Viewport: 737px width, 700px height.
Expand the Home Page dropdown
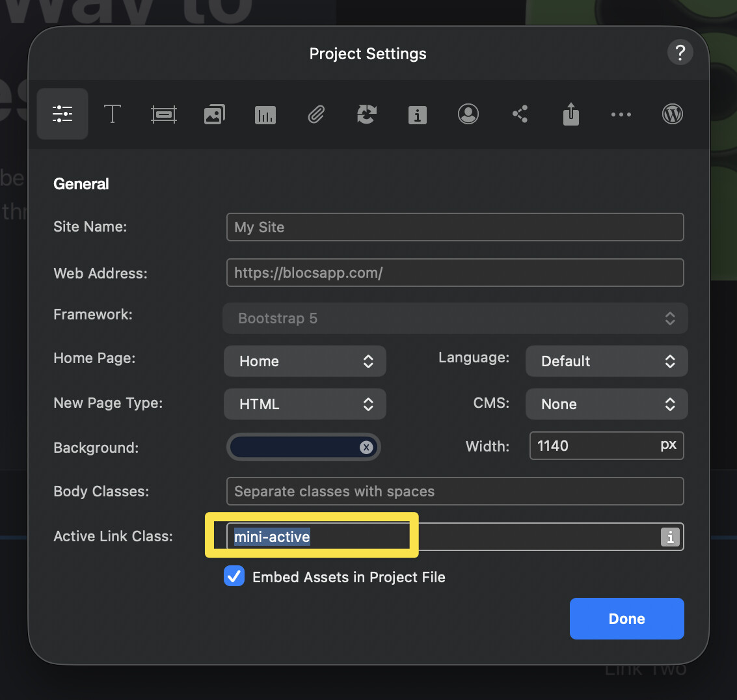[x=304, y=361]
